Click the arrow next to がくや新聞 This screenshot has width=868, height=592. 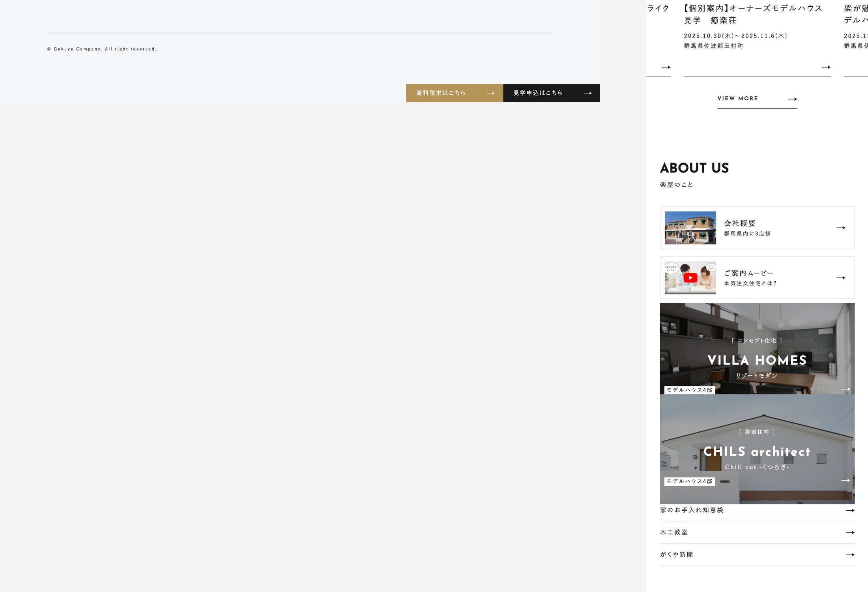(850, 555)
